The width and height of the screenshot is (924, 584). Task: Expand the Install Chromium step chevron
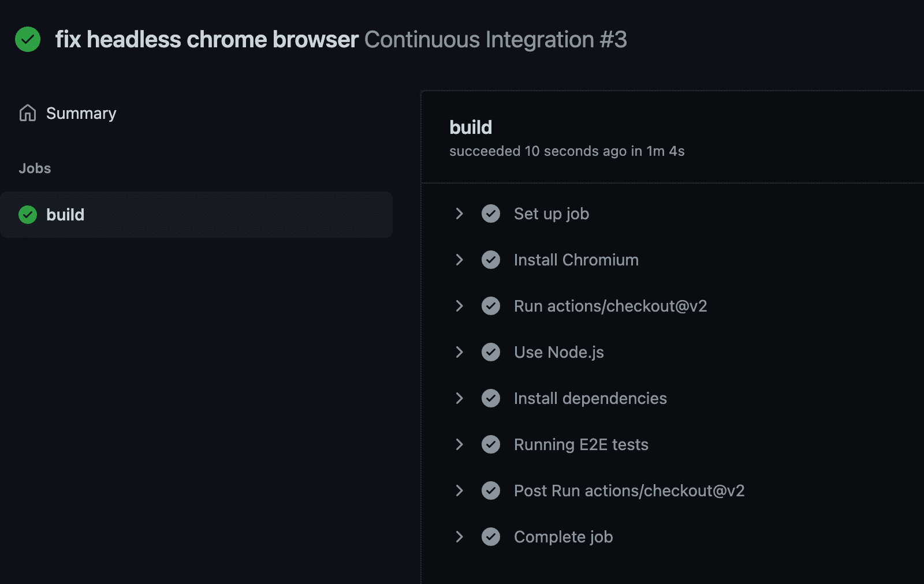click(459, 260)
